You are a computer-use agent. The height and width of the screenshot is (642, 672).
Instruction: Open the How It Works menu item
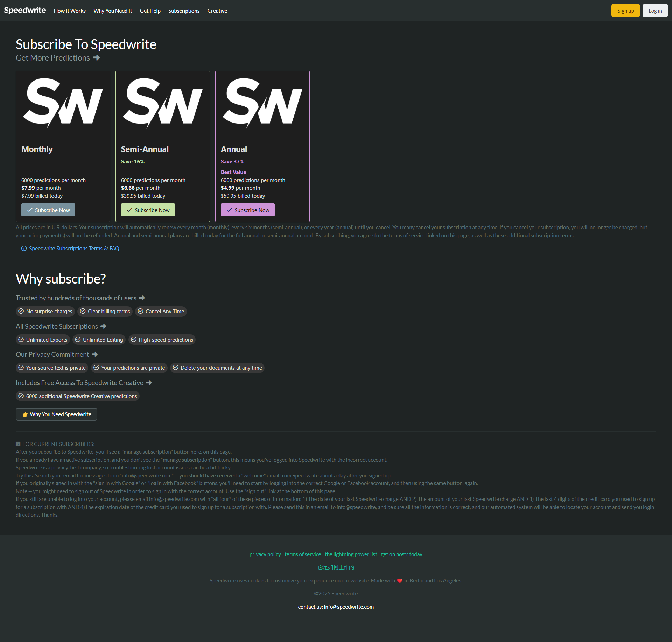click(70, 11)
